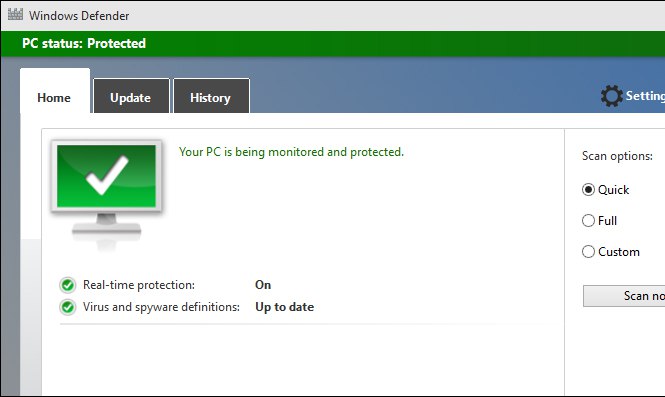This screenshot has height=397, width=665.
Task: Click the 'Windows Defender' title text
Action: 79,16
